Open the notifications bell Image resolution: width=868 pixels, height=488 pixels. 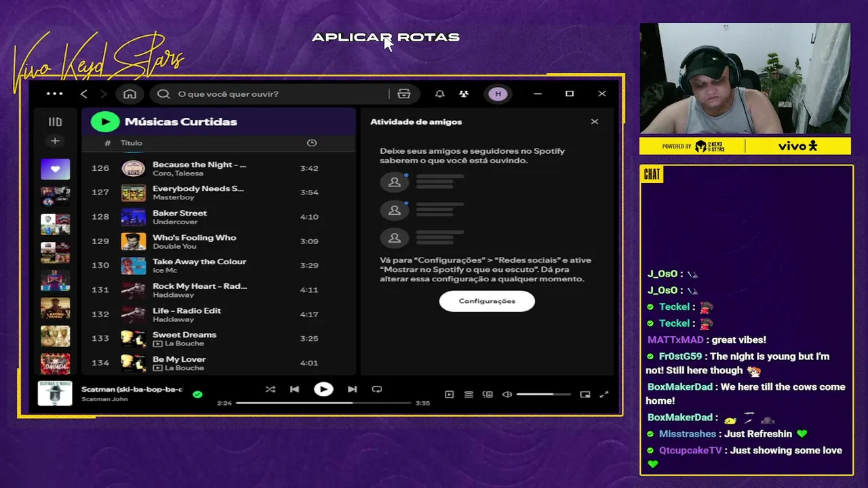[439, 94]
